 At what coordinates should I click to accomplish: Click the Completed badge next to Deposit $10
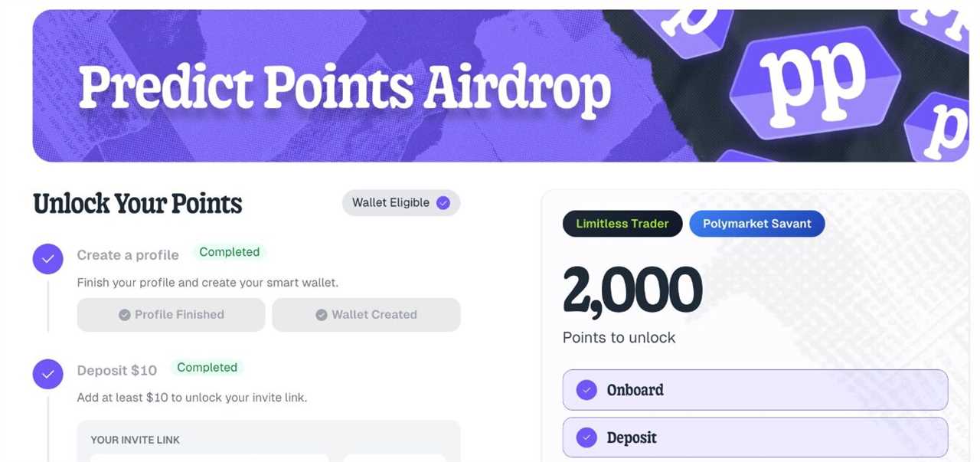tap(207, 367)
